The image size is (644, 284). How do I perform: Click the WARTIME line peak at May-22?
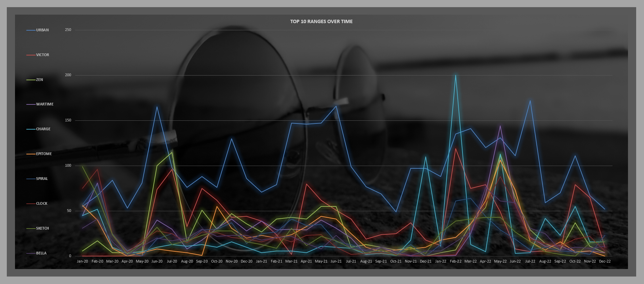point(500,126)
